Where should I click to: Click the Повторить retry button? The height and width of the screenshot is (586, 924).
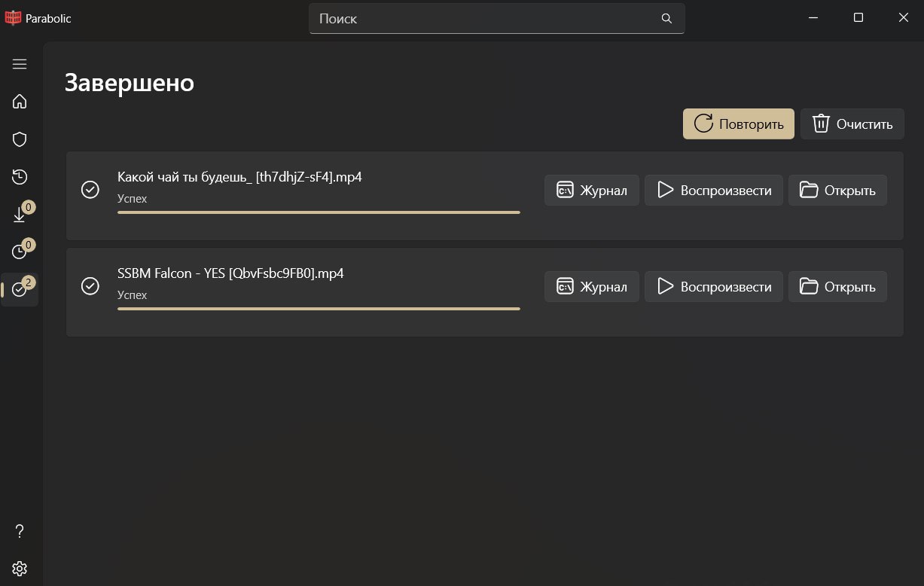tap(738, 124)
